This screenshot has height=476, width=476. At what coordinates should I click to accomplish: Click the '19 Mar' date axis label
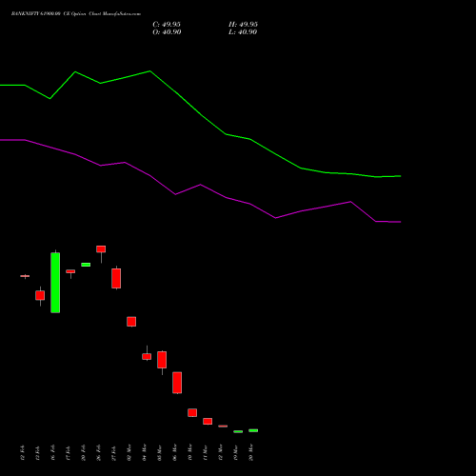[x=235, y=452]
